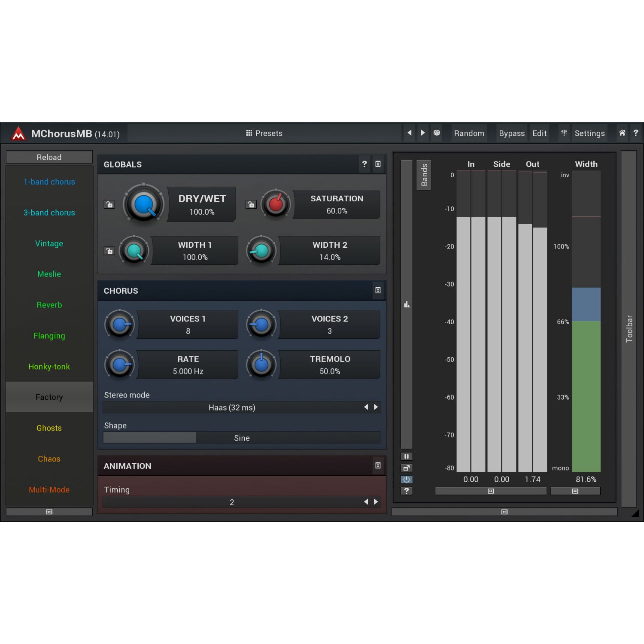Click the Globals panel collapse icon
The height and width of the screenshot is (644, 644).
(x=378, y=164)
